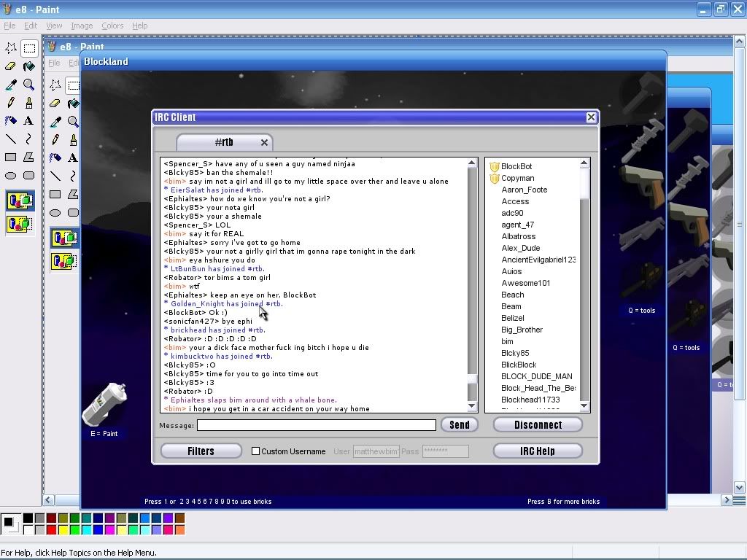This screenshot has width=747, height=560.
Task: Choose the rectangular Select tool in outer Paint toolbox
Action: point(29,47)
